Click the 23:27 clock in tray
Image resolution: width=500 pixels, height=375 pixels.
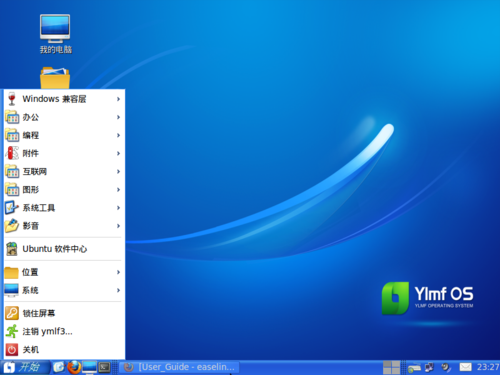488,367
